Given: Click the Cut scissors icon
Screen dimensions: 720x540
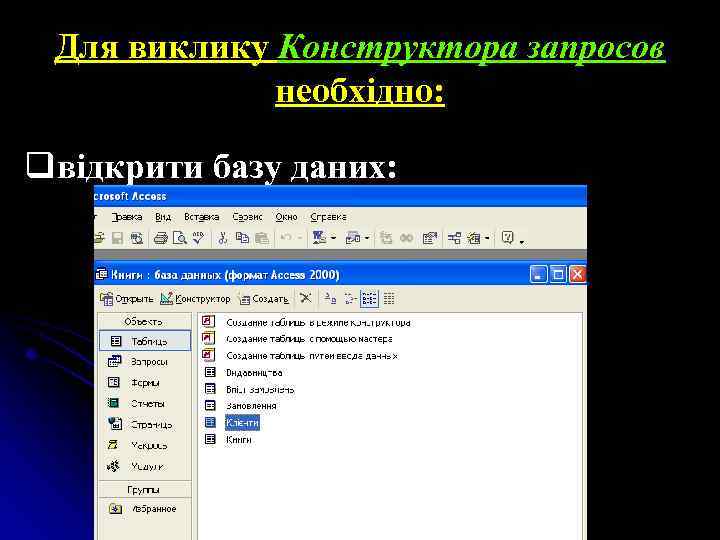Looking at the screenshot, I should pos(223,238).
